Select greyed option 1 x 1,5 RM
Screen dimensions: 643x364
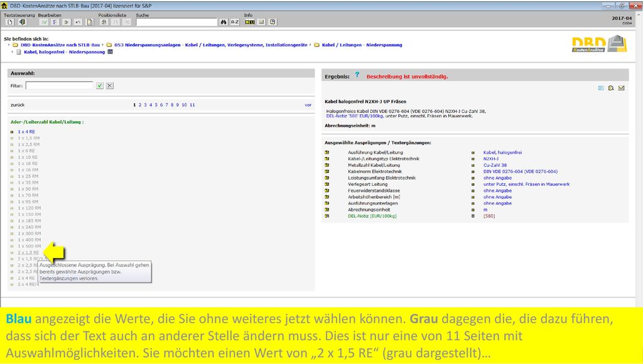(29, 138)
